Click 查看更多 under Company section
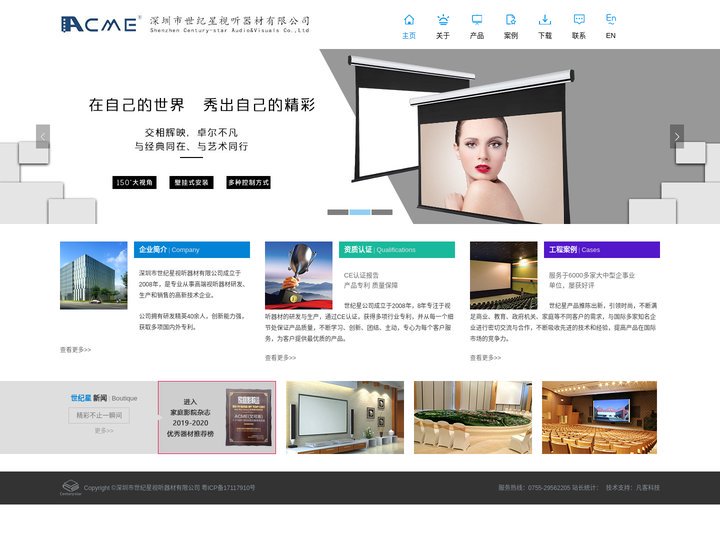Screen dimensions: 720x540 click(75, 350)
